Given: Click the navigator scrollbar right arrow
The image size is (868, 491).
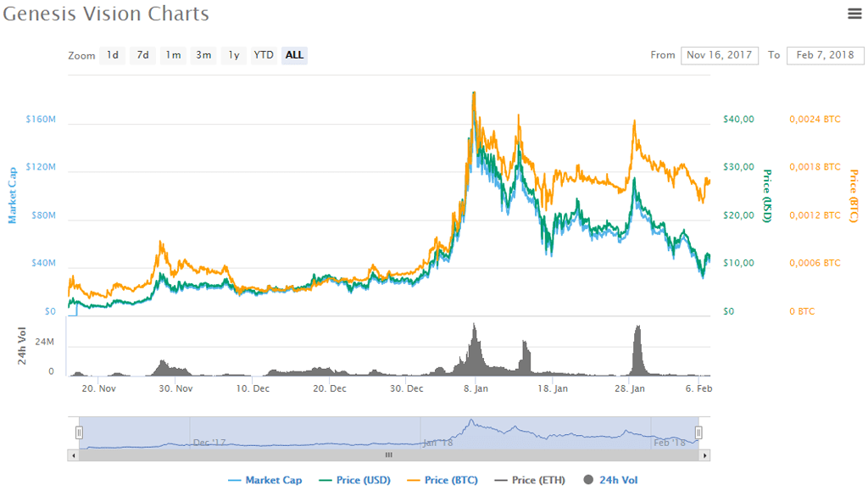Looking at the screenshot, I should coord(704,455).
